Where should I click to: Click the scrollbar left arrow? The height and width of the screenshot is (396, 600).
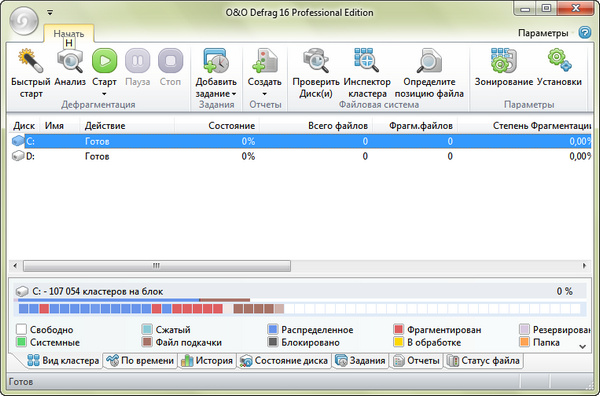click(15, 266)
